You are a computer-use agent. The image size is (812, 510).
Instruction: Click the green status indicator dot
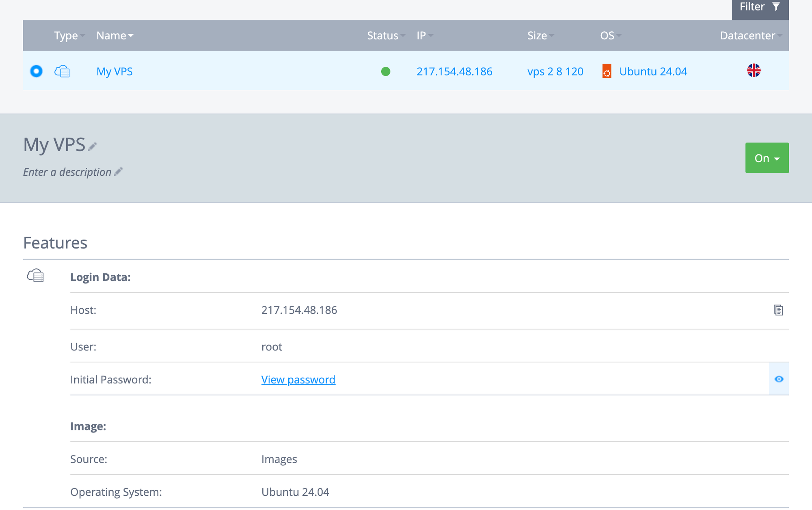(386, 71)
